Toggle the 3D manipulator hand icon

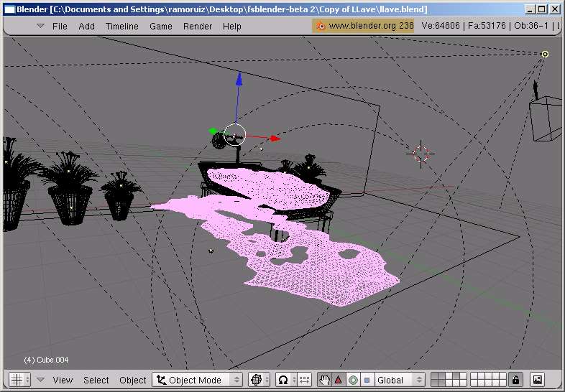(325, 380)
